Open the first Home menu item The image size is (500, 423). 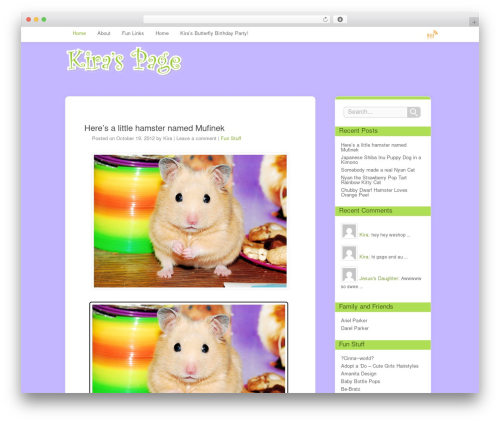[79, 33]
